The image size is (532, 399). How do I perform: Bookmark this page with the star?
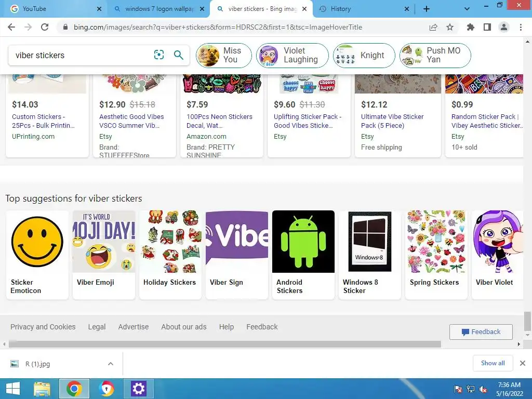pos(450,27)
